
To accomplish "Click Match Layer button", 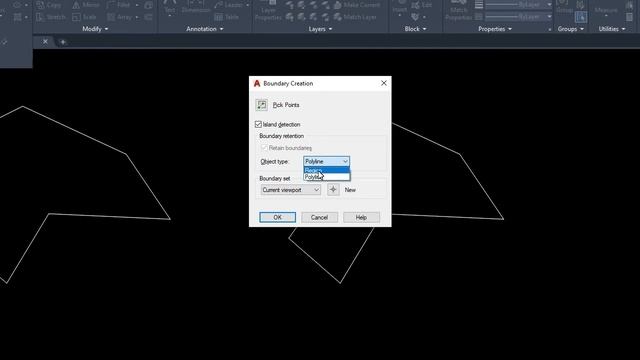I will coord(355,17).
